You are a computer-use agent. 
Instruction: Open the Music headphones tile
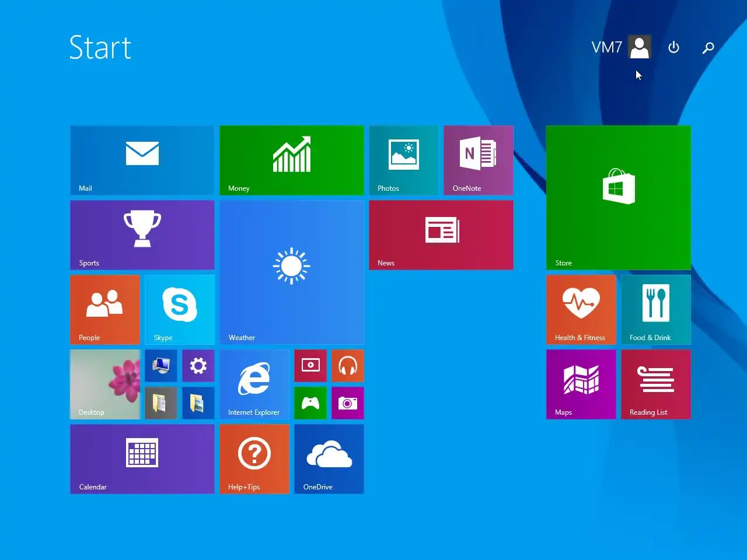348,366
